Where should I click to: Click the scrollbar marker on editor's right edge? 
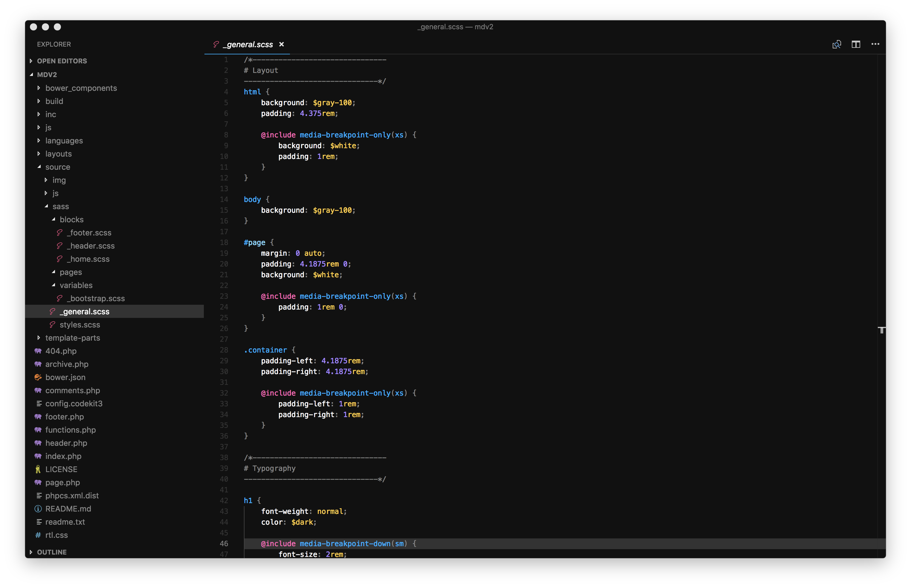pos(882,330)
